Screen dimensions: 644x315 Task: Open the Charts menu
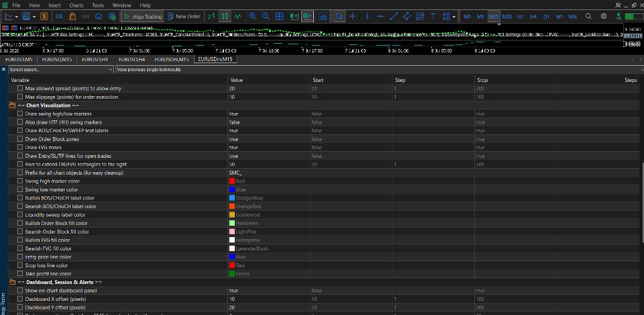[x=76, y=5]
